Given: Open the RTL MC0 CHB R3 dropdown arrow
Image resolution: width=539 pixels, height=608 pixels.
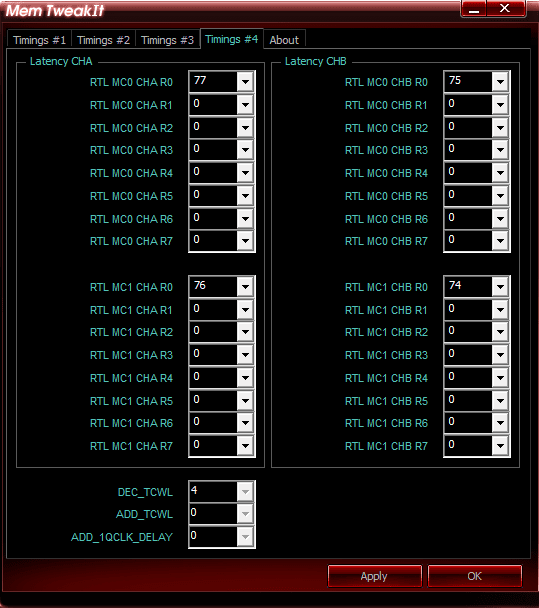Looking at the screenshot, I should tap(500, 150).
